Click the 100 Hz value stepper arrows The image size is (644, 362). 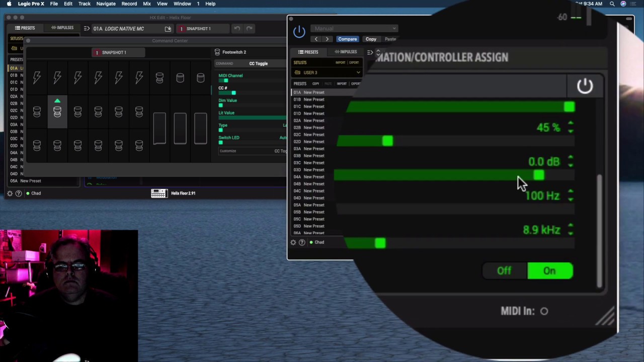[x=571, y=195]
